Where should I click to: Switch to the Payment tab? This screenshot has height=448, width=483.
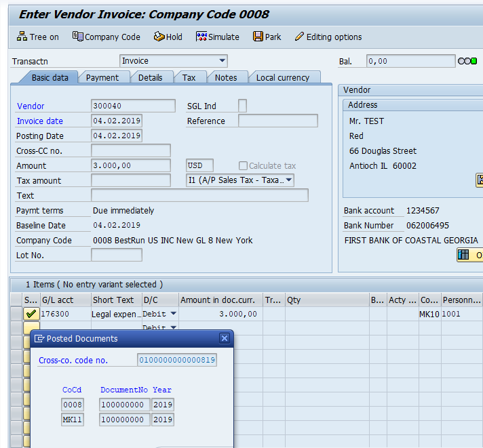pos(102,78)
